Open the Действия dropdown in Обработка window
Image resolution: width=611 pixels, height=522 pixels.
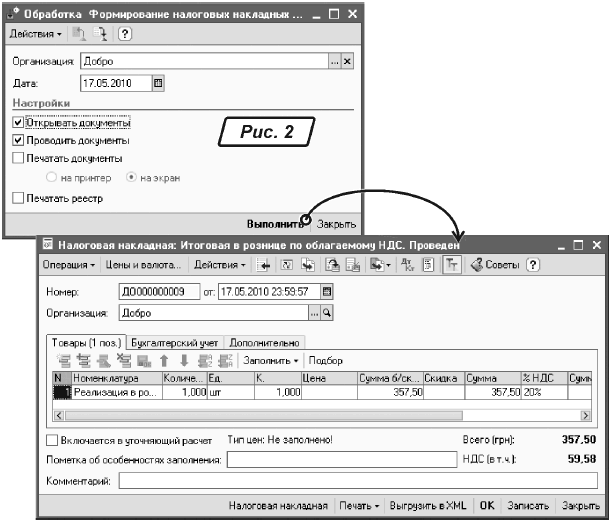pos(35,34)
